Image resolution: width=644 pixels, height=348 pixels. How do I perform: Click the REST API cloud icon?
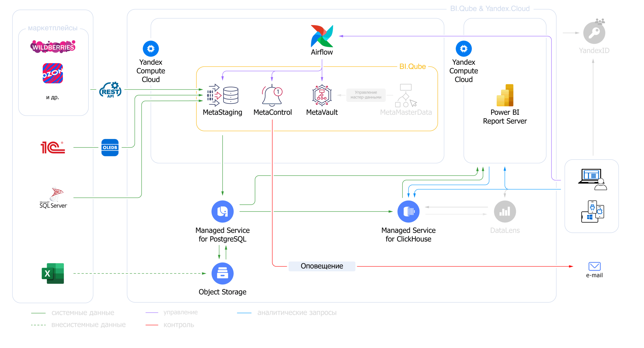[x=110, y=90]
